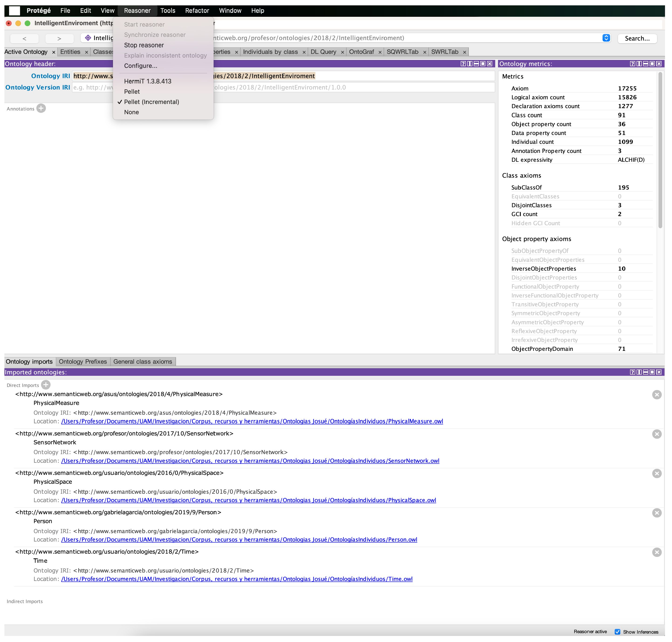This screenshot has height=642, width=672.
Task: Add annotation with plus icon
Action: pyautogui.click(x=41, y=108)
